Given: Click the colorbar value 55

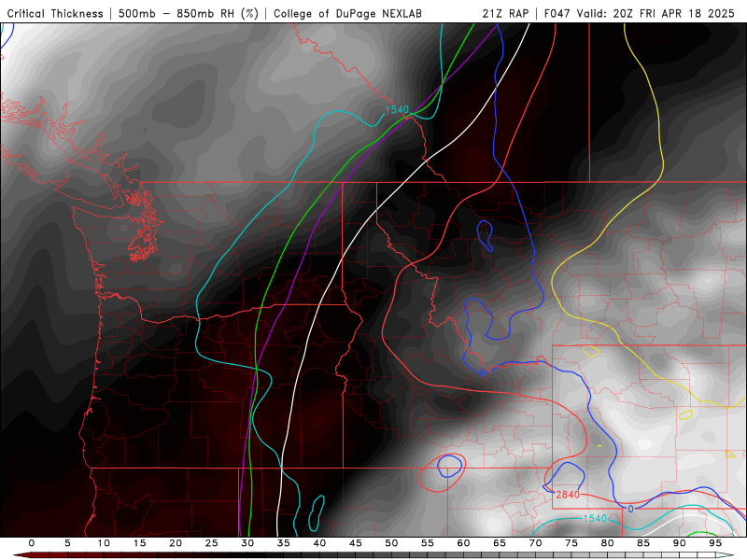Looking at the screenshot, I should coord(428,543).
